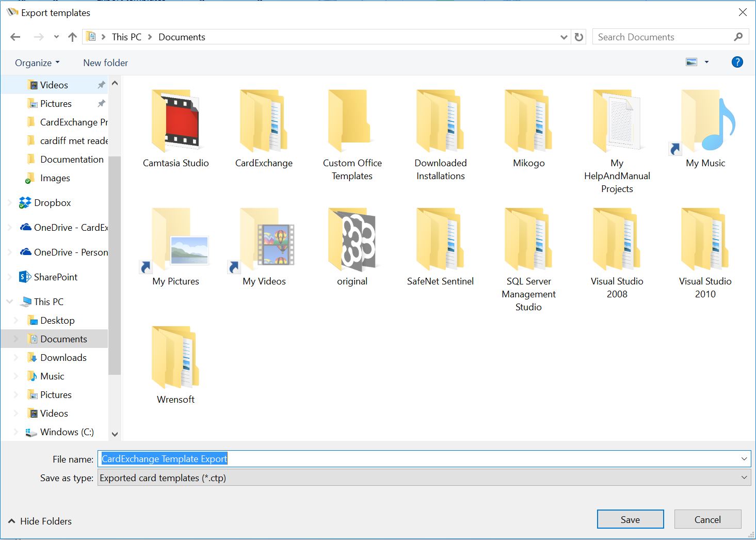The width and height of the screenshot is (756, 540).
Task: Select pinned Pictures in quick access
Action: pos(54,103)
